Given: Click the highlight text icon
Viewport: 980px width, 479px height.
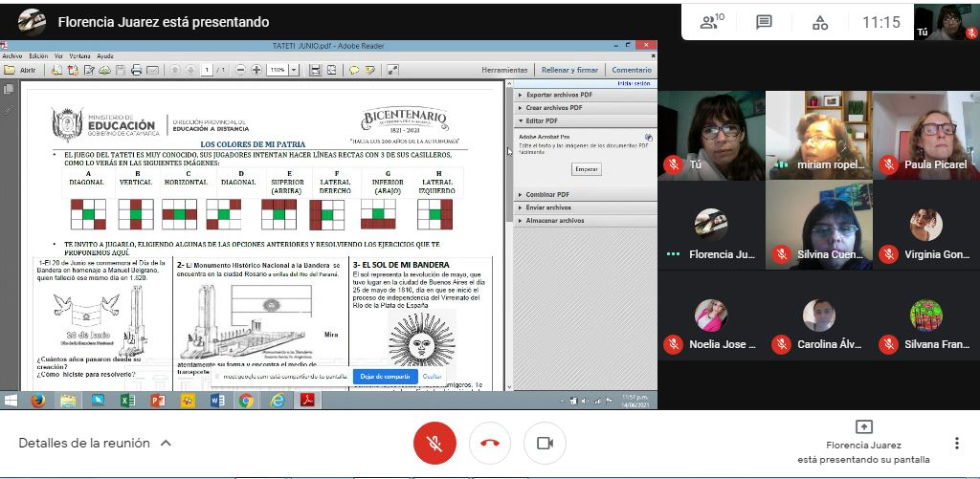Looking at the screenshot, I should (370, 71).
